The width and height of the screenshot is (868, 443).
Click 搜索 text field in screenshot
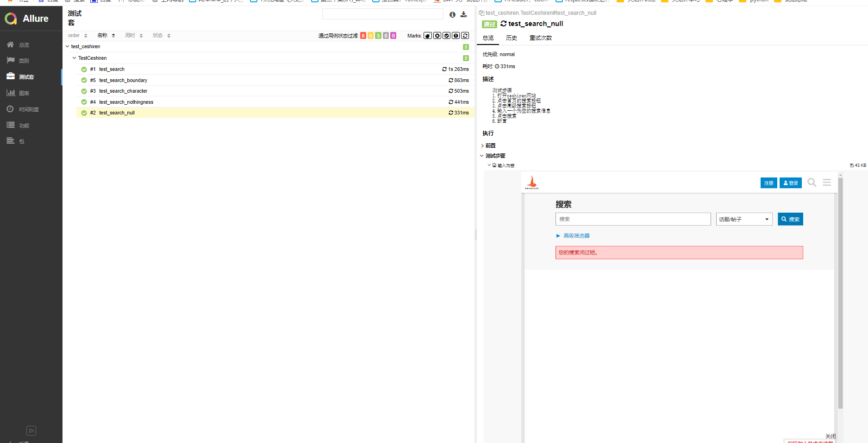633,219
